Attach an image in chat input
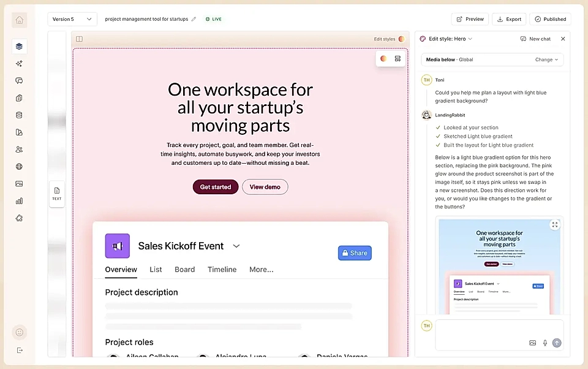This screenshot has height=369, width=588. click(x=532, y=343)
